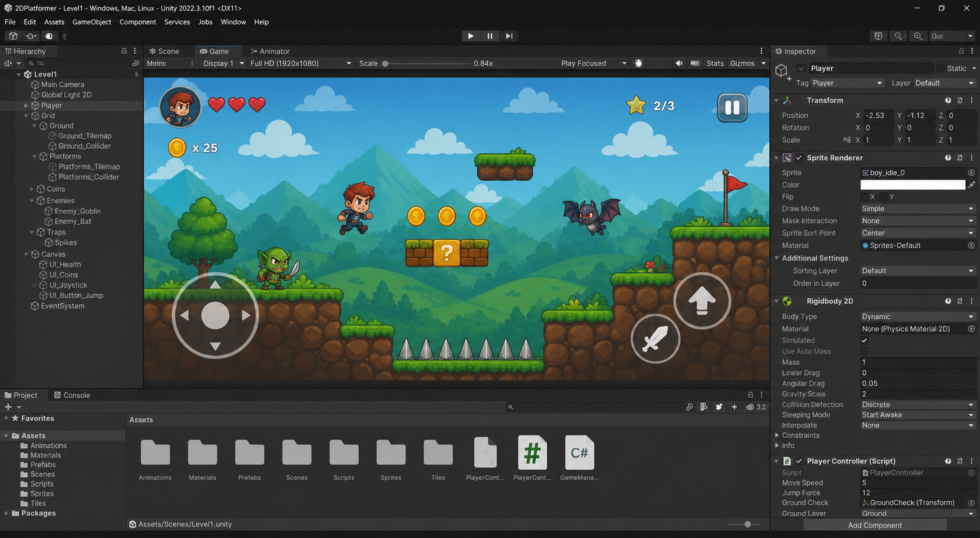This screenshot has width=980, height=538.
Task: Open the Body Type dropdown
Action: tap(918, 317)
